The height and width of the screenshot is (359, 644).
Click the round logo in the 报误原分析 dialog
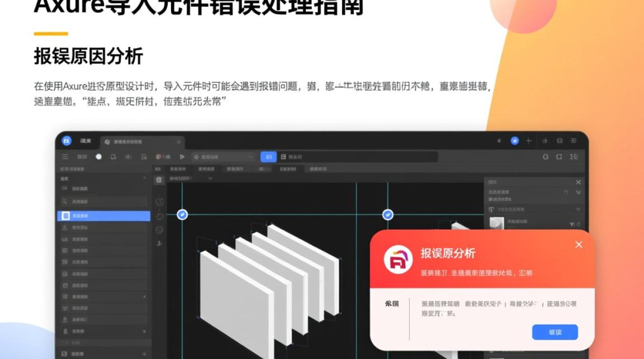click(398, 259)
